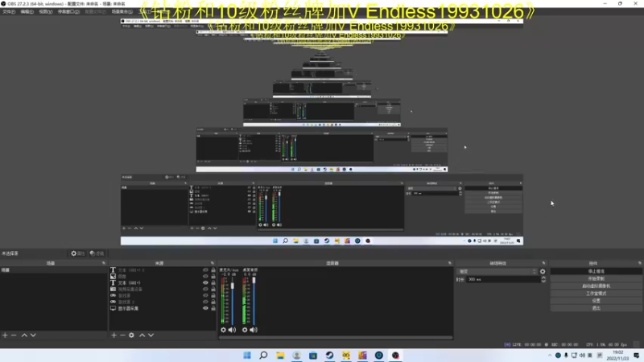Toggle visibility of 图像 source
The height and width of the screenshot is (362, 644).
click(x=205, y=277)
